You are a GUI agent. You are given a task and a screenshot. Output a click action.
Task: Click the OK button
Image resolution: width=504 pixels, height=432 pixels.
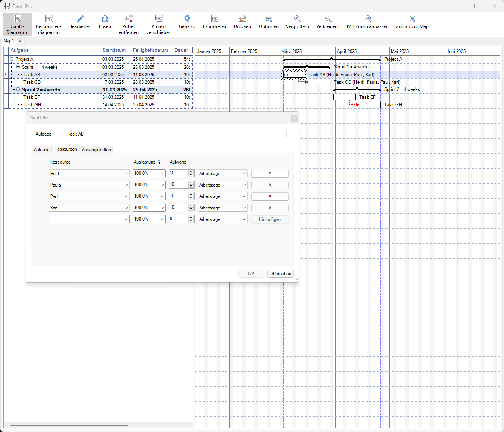pos(251,274)
